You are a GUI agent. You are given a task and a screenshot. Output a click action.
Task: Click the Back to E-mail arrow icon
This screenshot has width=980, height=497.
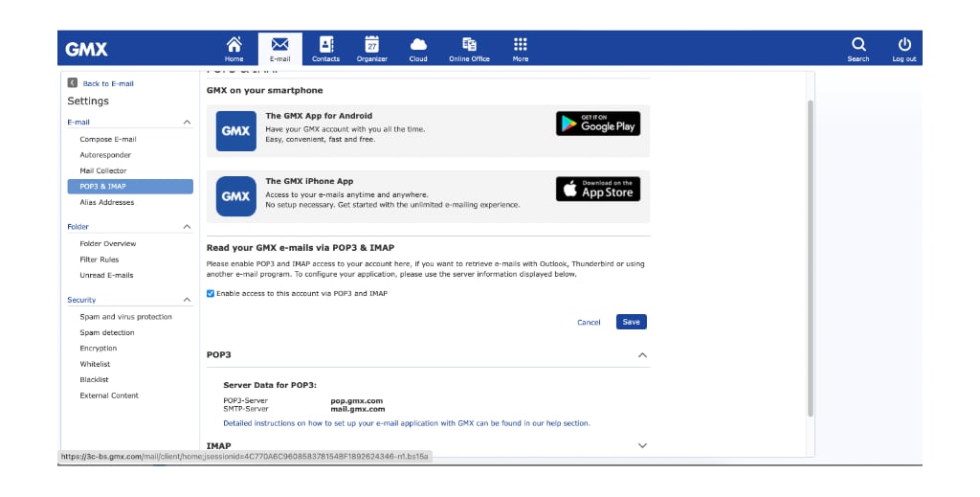click(x=73, y=82)
